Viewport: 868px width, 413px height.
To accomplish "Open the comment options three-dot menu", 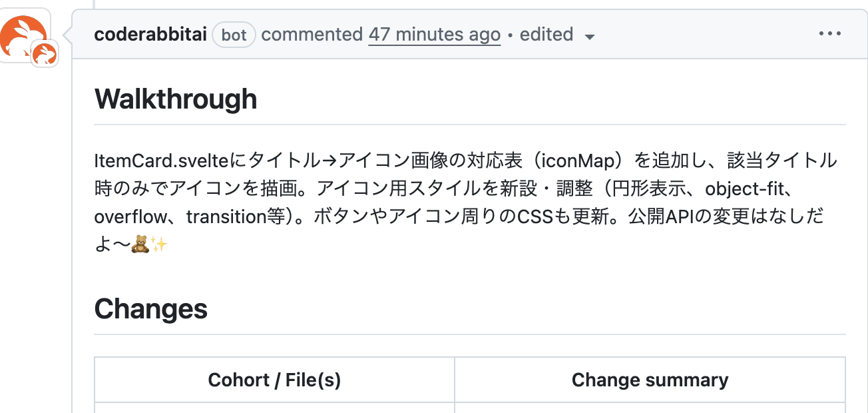I will click(x=829, y=34).
